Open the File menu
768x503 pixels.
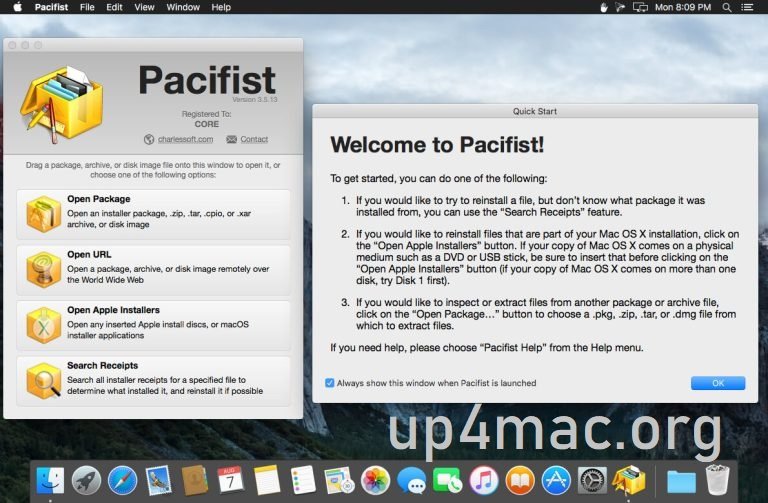[87, 7]
